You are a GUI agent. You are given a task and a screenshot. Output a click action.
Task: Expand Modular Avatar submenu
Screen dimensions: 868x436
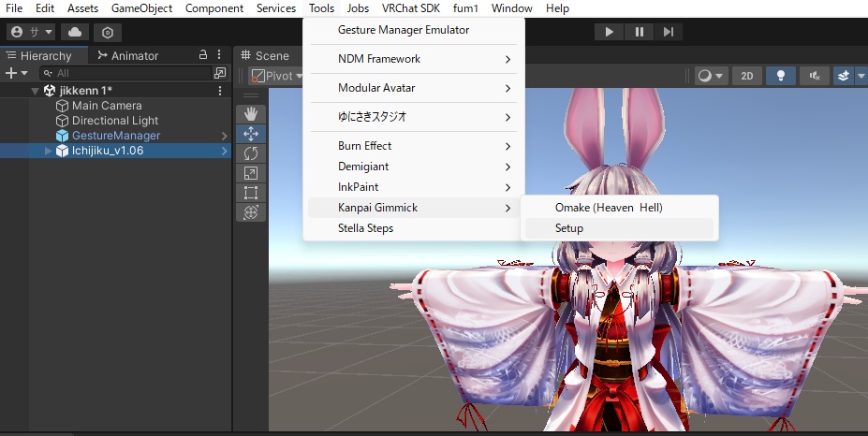(x=414, y=87)
